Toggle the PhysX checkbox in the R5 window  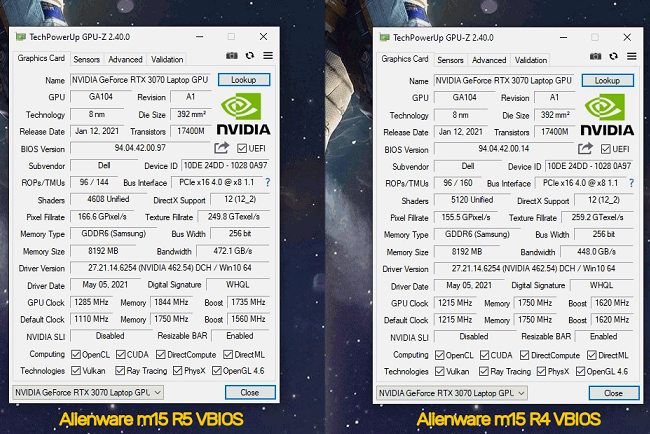tap(178, 371)
